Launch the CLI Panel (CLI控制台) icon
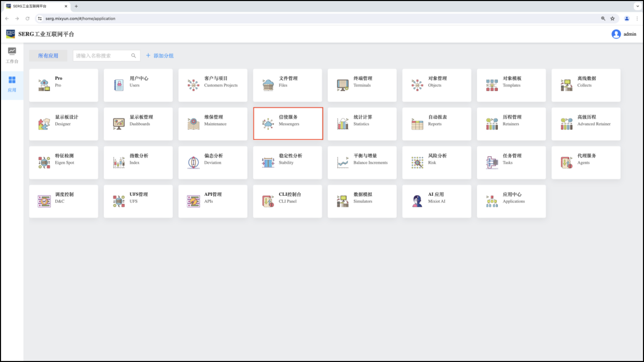This screenshot has height=362, width=644. [268, 201]
